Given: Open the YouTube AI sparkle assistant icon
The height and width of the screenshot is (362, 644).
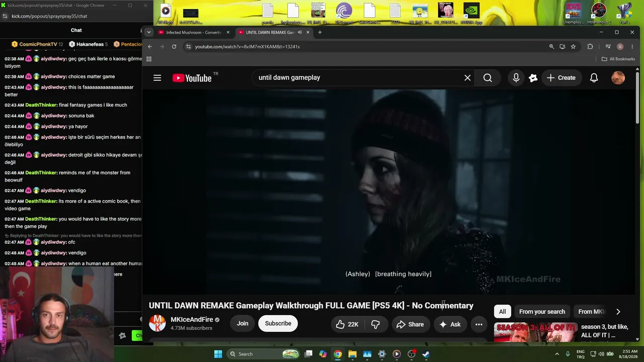Looking at the screenshot, I should (x=533, y=78).
